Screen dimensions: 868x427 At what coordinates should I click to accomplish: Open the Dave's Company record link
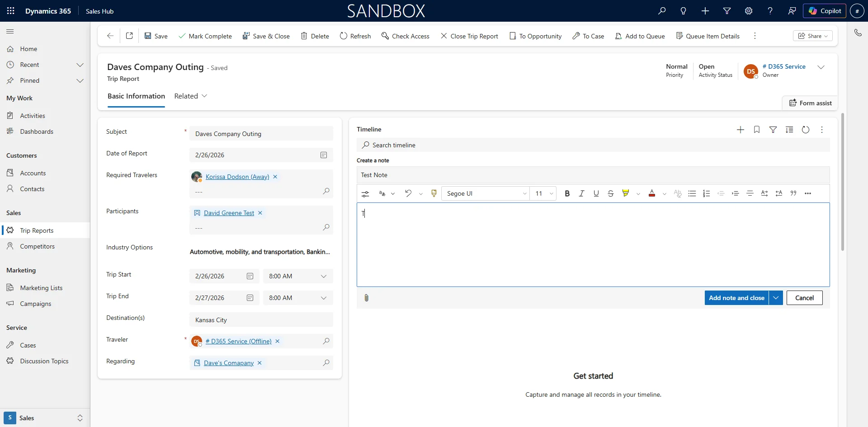[228, 363]
